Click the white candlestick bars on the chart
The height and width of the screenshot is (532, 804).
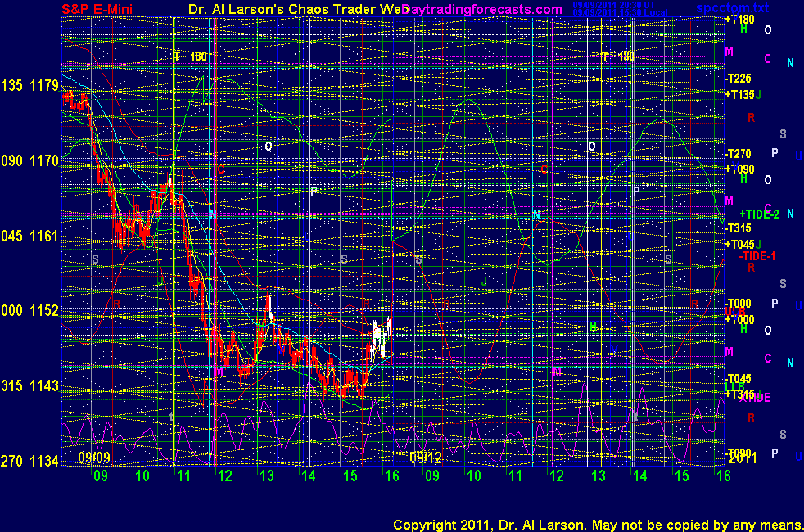(x=381, y=336)
